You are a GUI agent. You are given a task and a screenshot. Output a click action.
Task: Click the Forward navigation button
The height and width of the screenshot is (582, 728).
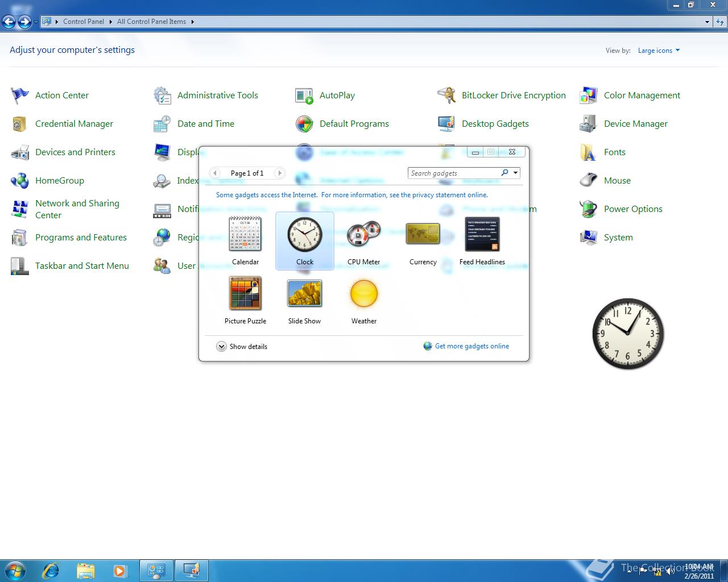tap(24, 22)
